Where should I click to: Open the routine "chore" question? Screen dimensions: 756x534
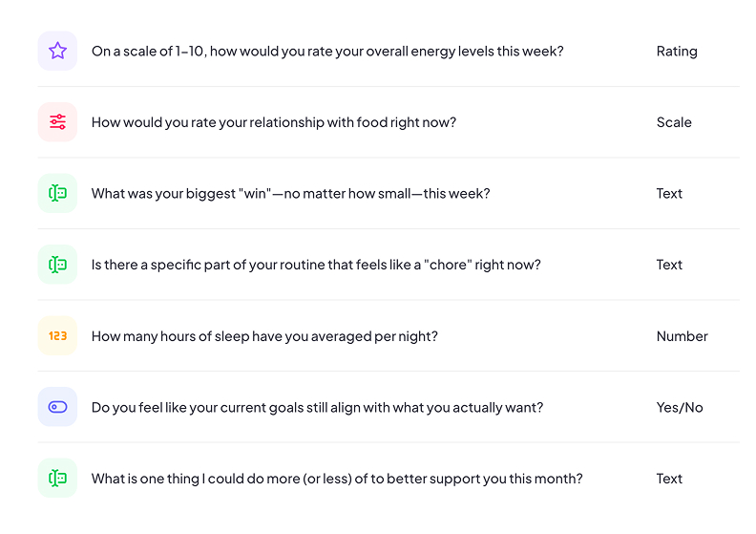click(316, 265)
